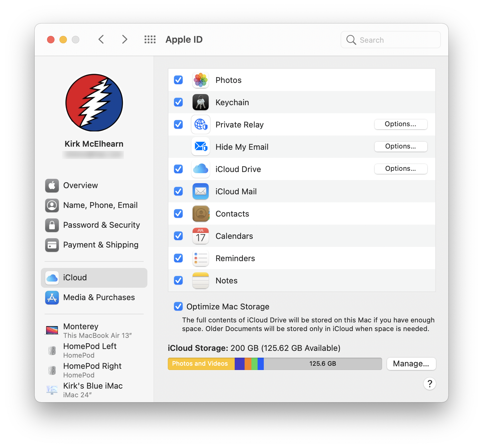Click the Overview Apple logo icon
This screenshot has width=483, height=448.
pos(52,185)
